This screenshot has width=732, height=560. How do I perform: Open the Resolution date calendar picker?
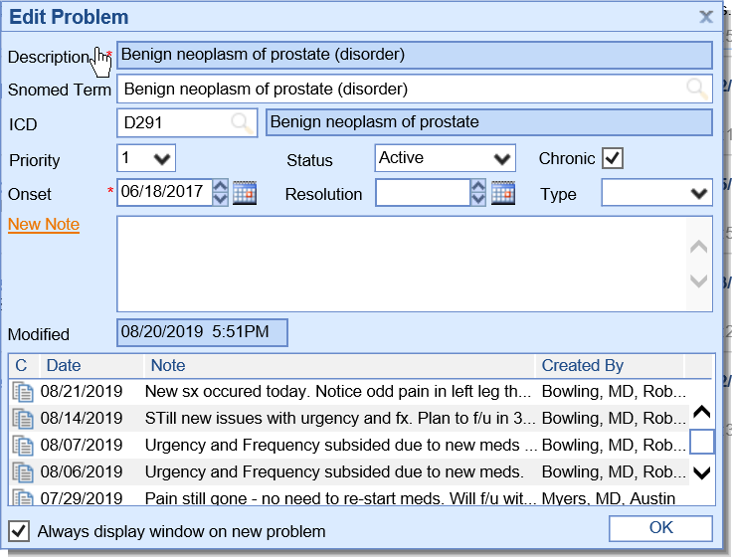[x=503, y=192]
